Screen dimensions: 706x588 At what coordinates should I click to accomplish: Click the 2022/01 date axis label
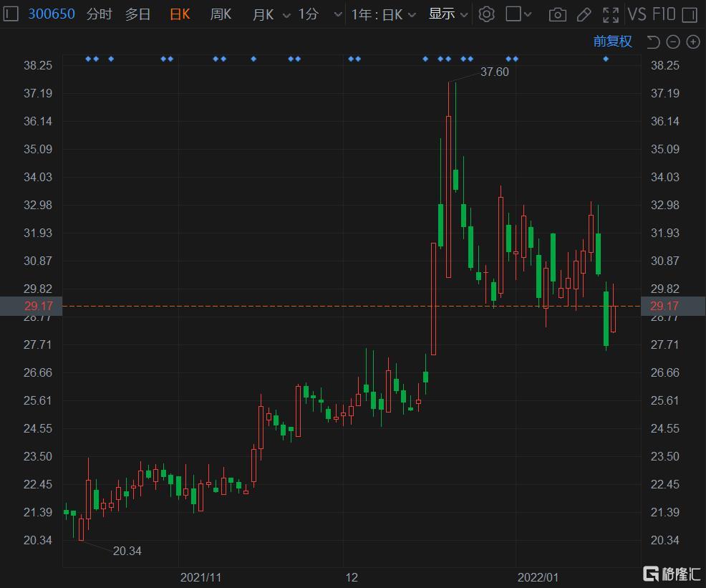(x=538, y=577)
